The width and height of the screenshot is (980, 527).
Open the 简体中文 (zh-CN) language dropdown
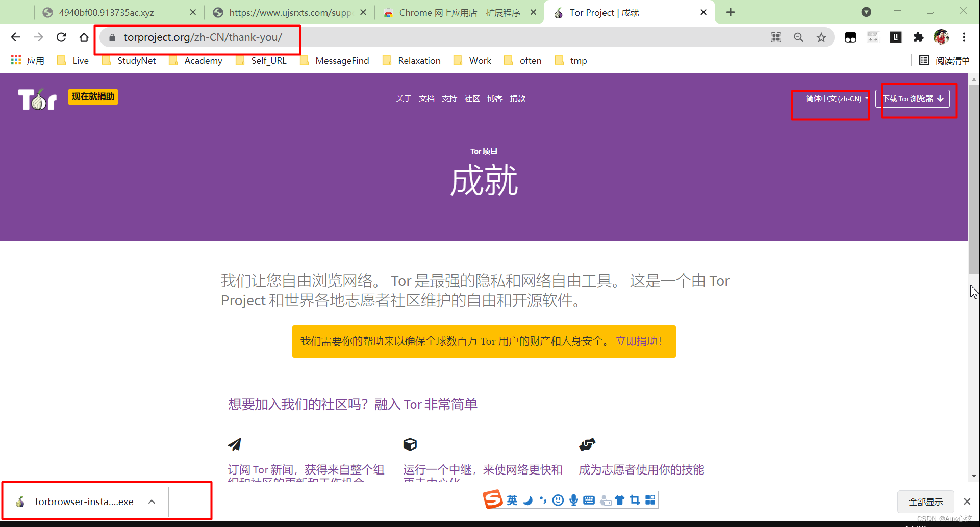(x=830, y=99)
